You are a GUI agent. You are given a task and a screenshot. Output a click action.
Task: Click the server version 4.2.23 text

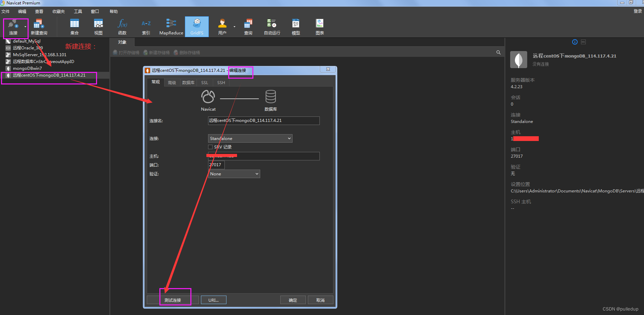pyautogui.click(x=516, y=87)
